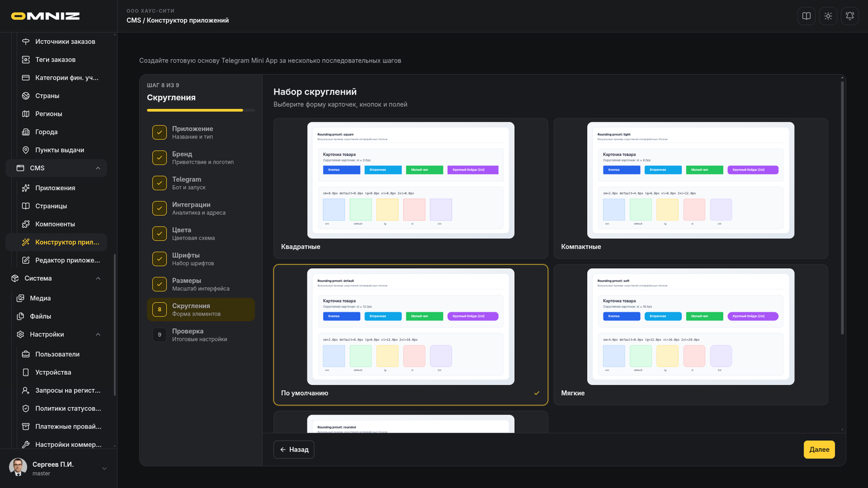868x488 pixels.
Task: Click the Настройки gear icon
Action: (x=20, y=334)
